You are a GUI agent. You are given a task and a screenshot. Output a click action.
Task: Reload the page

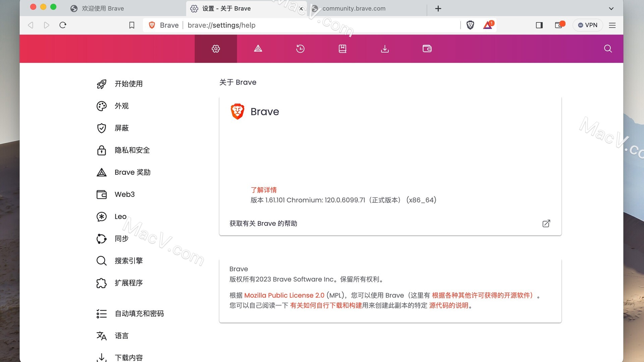[x=63, y=25]
